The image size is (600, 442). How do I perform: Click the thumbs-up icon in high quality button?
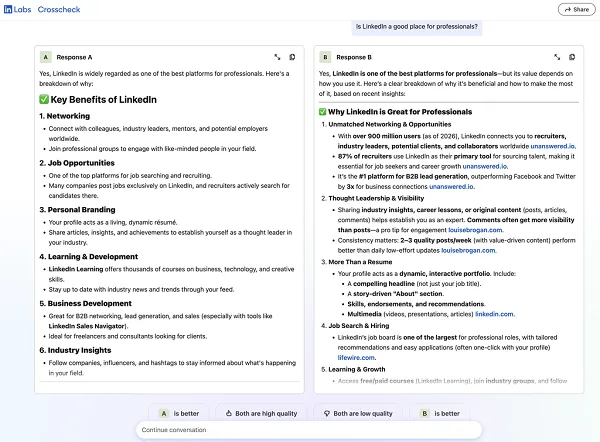(229, 413)
